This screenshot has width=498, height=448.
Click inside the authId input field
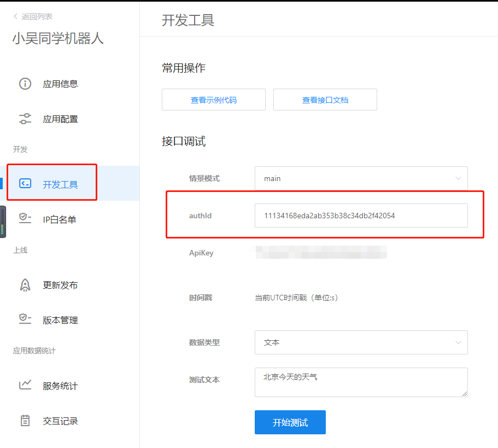pos(361,216)
